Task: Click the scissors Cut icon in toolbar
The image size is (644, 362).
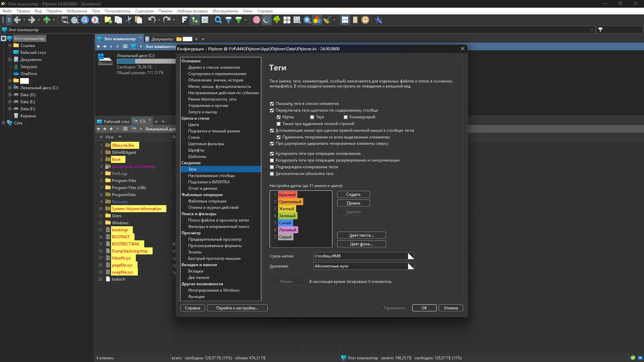Action: [x=128, y=20]
